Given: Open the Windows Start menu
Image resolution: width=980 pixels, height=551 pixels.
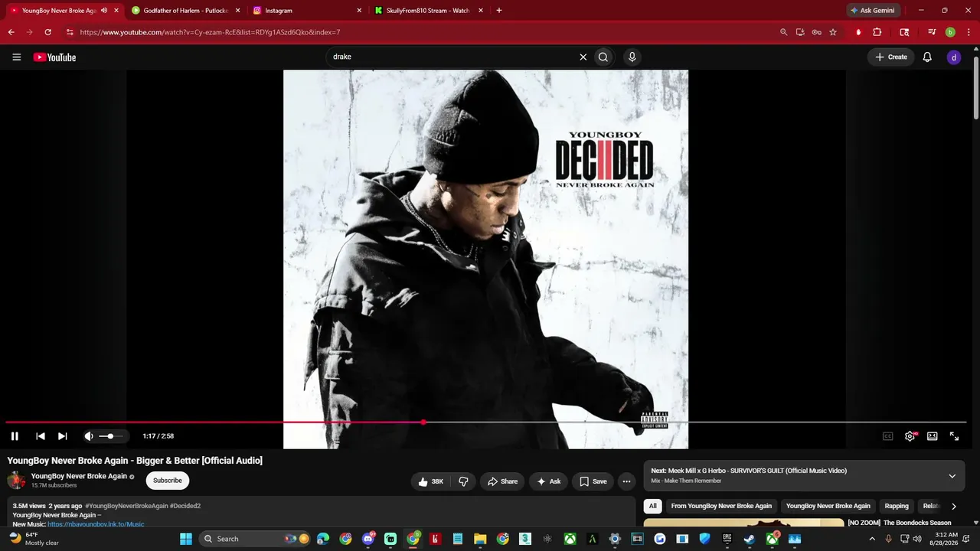Looking at the screenshot, I should (x=186, y=539).
